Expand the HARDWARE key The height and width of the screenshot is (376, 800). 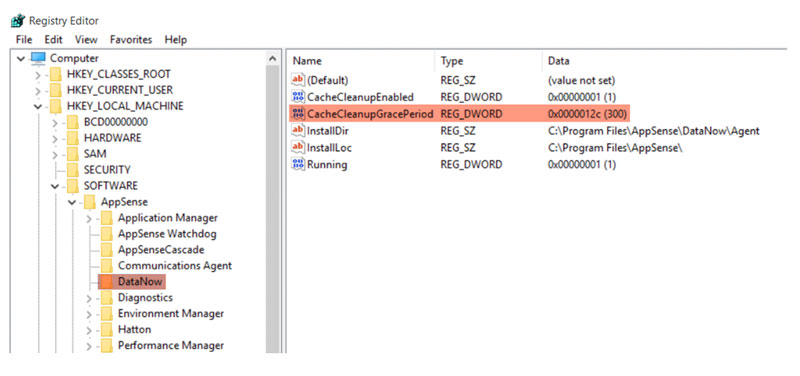coord(55,139)
